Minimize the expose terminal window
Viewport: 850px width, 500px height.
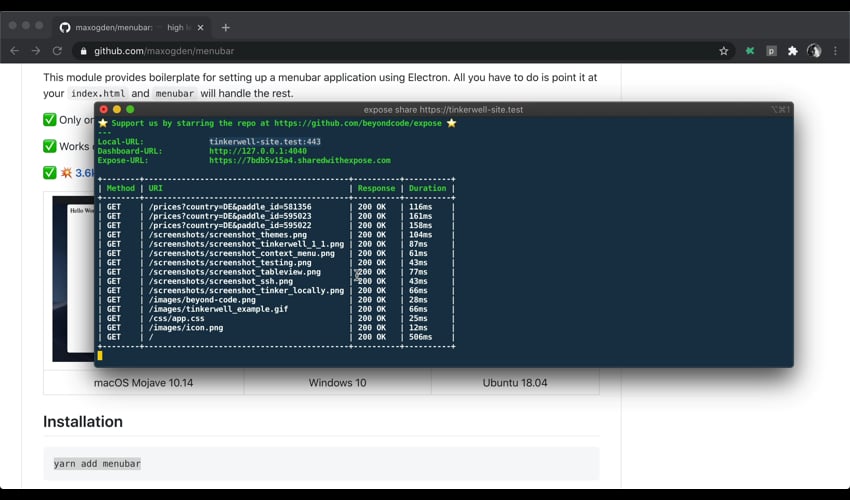[117, 110]
